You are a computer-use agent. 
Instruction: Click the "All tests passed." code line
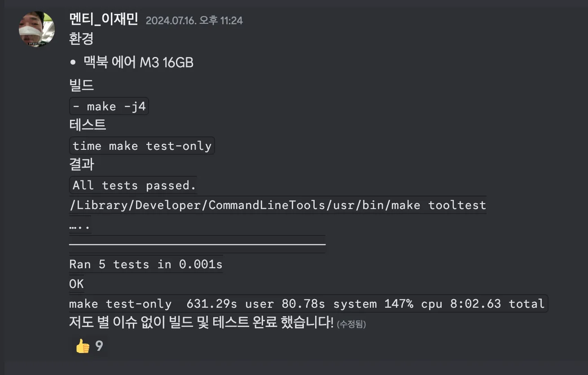(x=134, y=185)
